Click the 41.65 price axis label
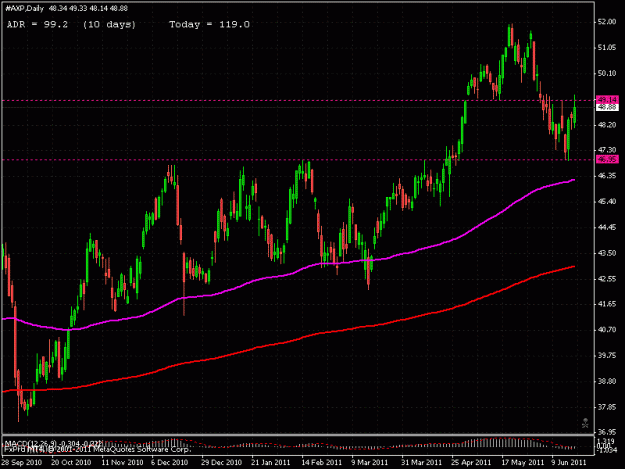The image size is (625, 469). (x=607, y=304)
